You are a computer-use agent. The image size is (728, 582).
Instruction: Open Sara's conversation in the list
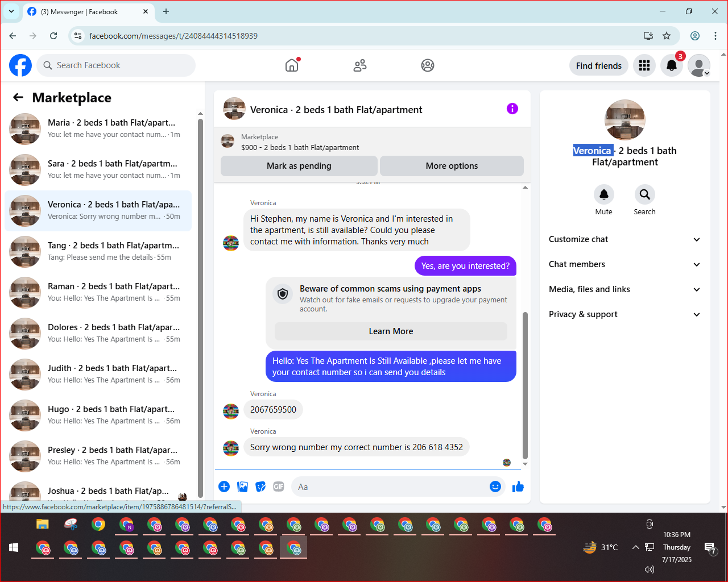click(98, 170)
